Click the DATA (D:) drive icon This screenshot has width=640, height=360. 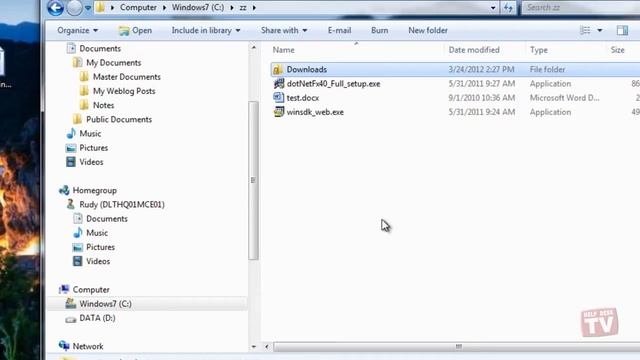pos(71,318)
